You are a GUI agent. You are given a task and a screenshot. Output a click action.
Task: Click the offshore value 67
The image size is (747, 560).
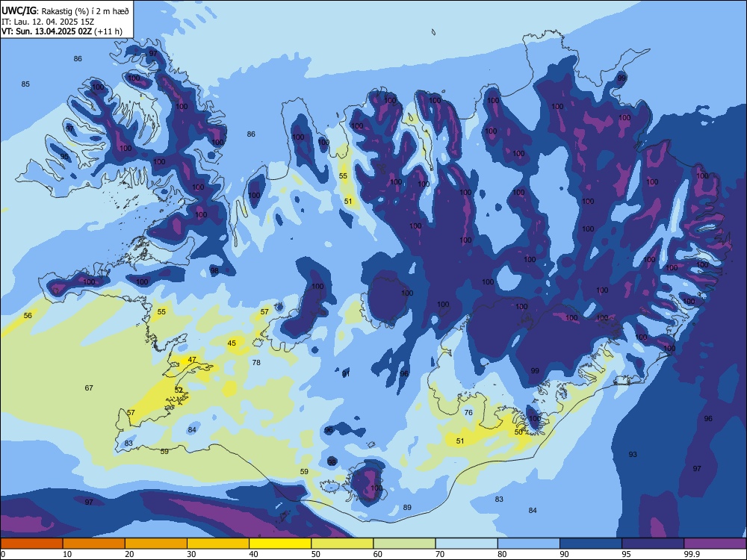(x=89, y=388)
